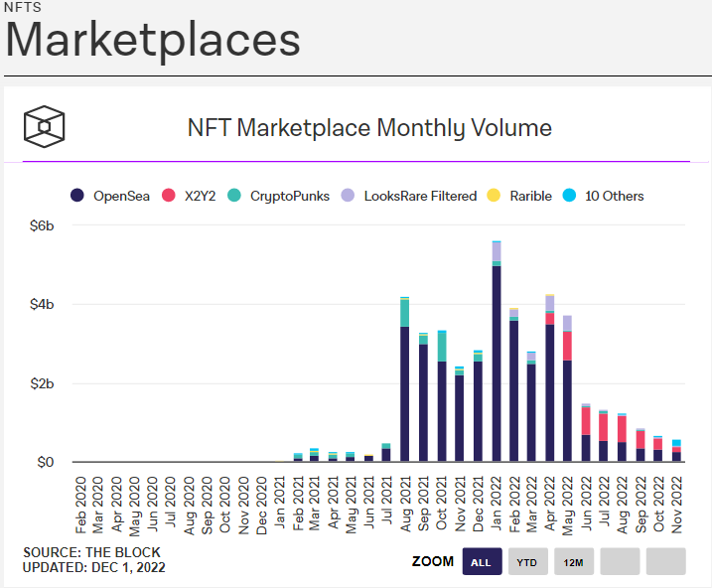712x588 pixels.
Task: Click the Aug 2021 bar
Action: point(404,379)
